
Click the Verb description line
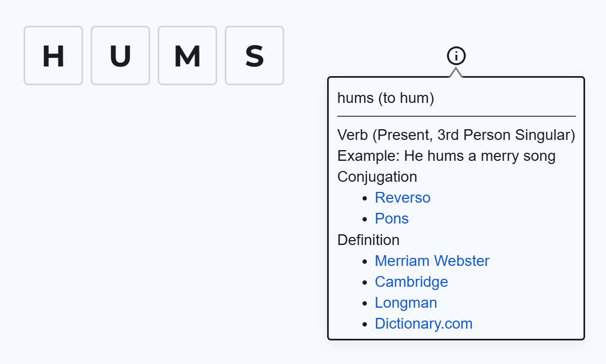coord(456,135)
